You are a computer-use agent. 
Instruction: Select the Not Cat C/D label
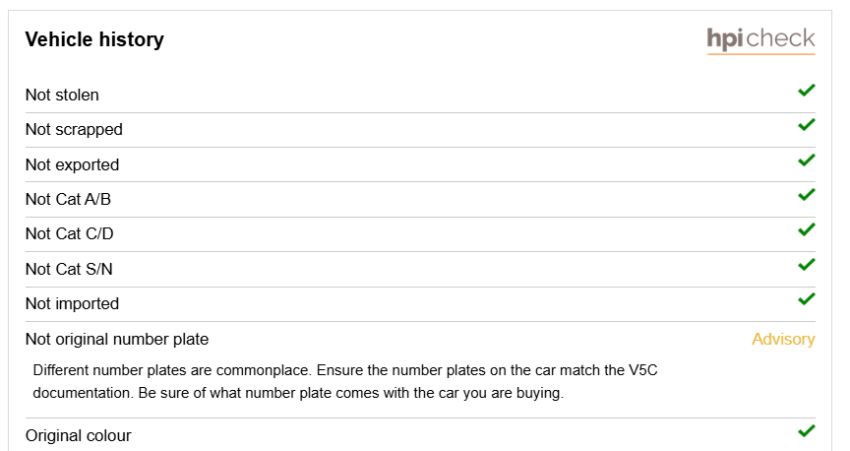[69, 234]
